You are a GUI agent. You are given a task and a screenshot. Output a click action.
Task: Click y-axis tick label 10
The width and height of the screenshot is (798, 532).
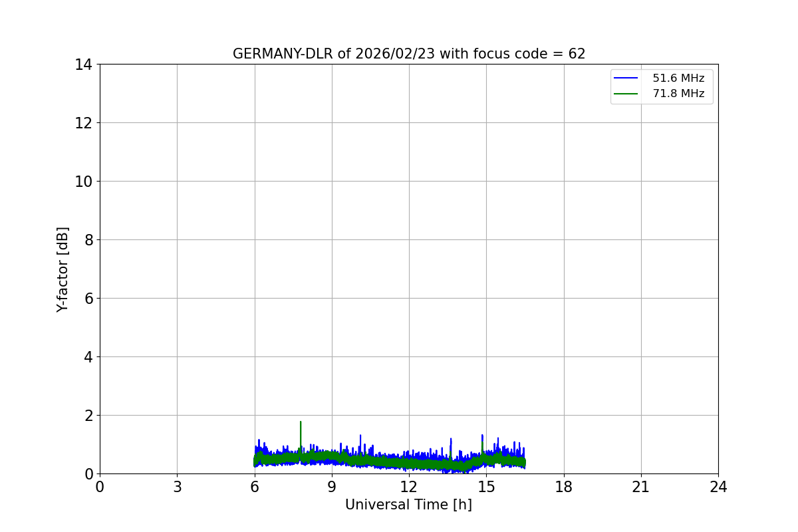tap(84, 182)
